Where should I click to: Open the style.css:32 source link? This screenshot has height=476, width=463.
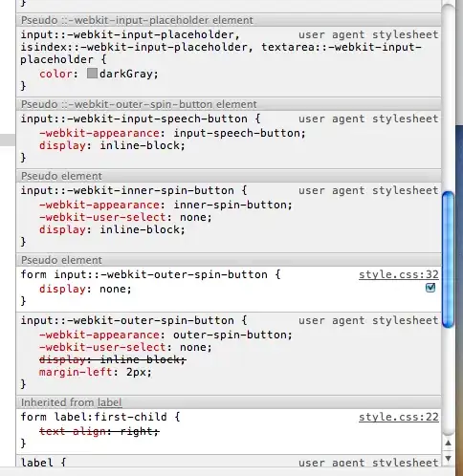tap(399, 274)
